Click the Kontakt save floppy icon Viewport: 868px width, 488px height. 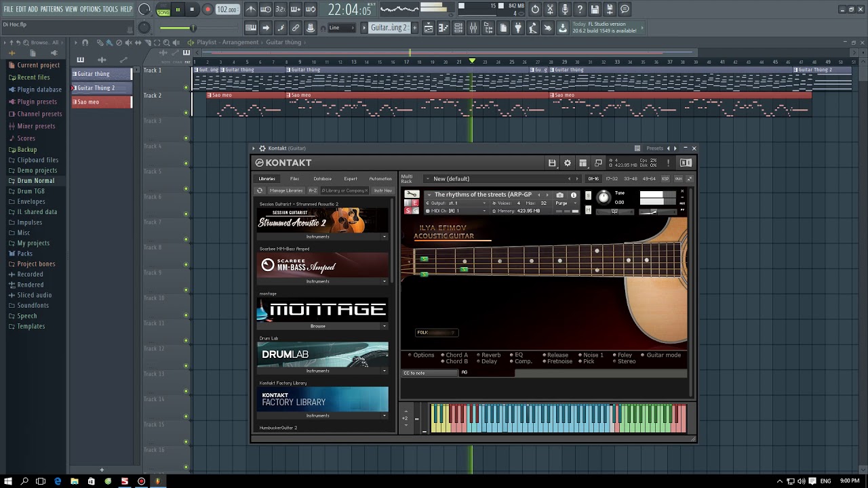pyautogui.click(x=552, y=163)
